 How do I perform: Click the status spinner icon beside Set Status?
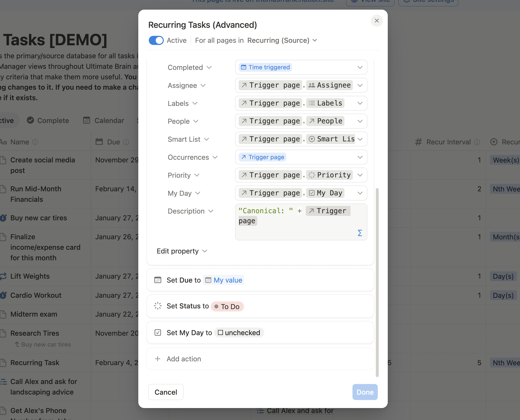tap(158, 306)
